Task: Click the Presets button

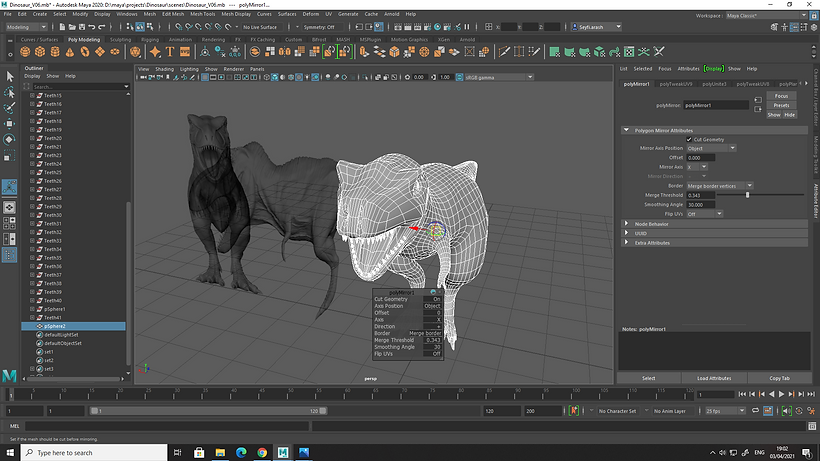Action: pyautogui.click(x=781, y=106)
